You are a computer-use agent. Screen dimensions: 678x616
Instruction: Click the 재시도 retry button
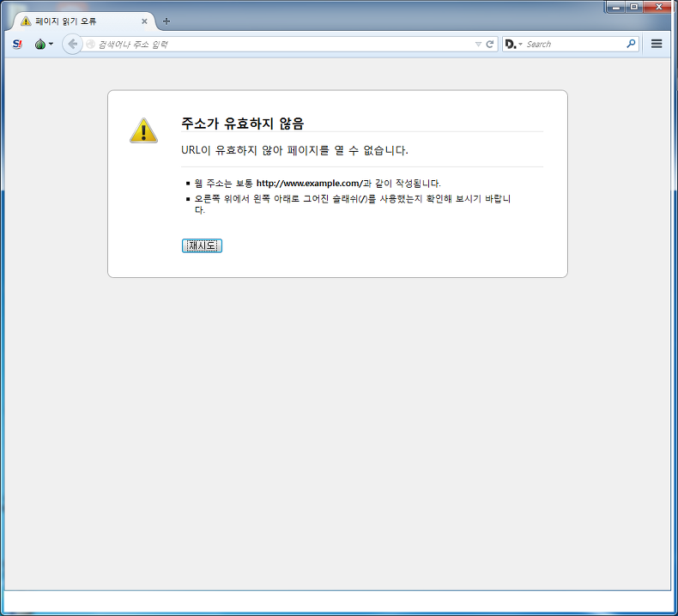pos(202,245)
